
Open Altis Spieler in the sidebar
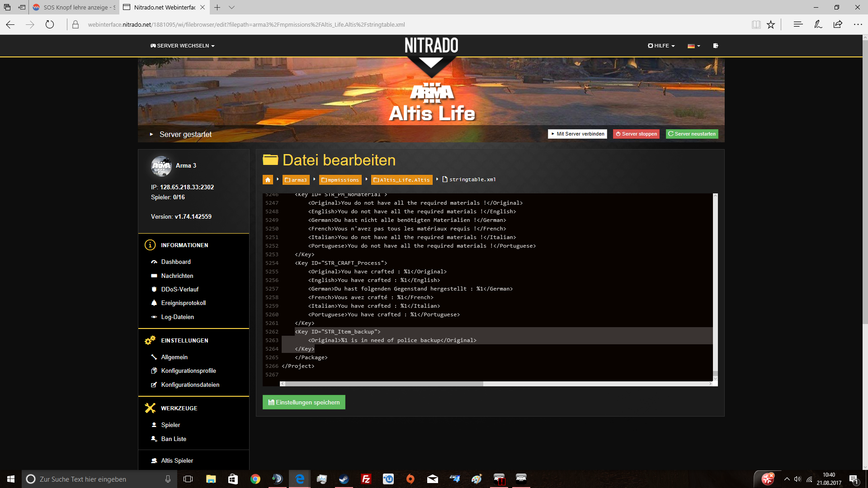177,460
